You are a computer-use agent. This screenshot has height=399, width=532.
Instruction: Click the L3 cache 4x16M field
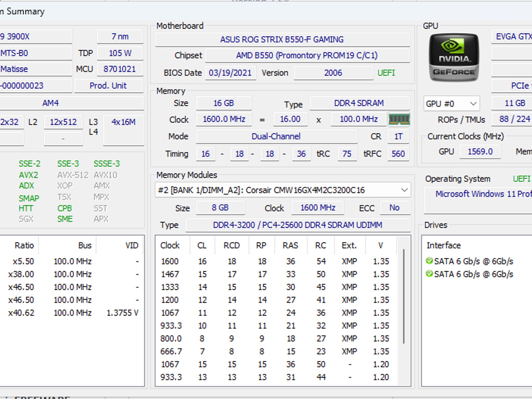pyautogui.click(x=124, y=130)
